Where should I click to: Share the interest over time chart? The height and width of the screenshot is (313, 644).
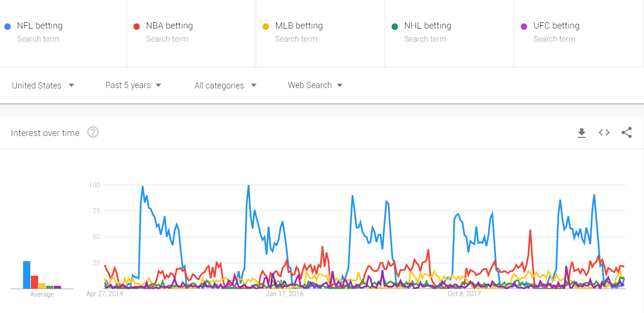(x=627, y=133)
